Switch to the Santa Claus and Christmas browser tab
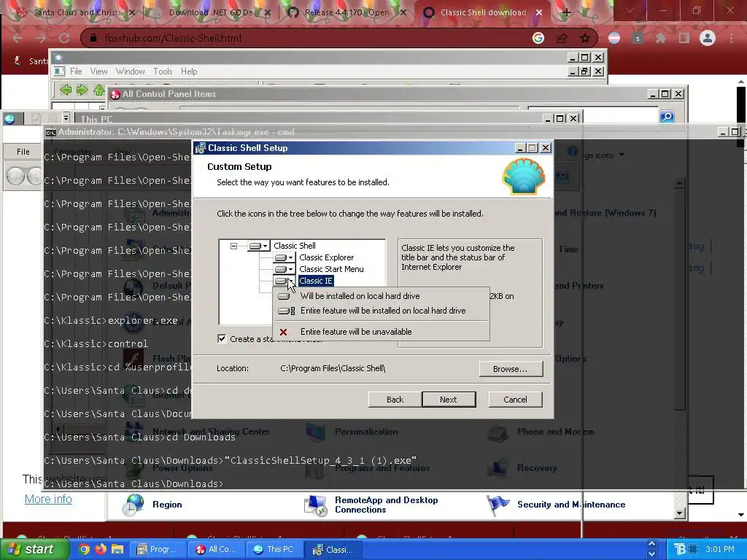Image resolution: width=747 pixels, height=560 pixels. tap(76, 13)
